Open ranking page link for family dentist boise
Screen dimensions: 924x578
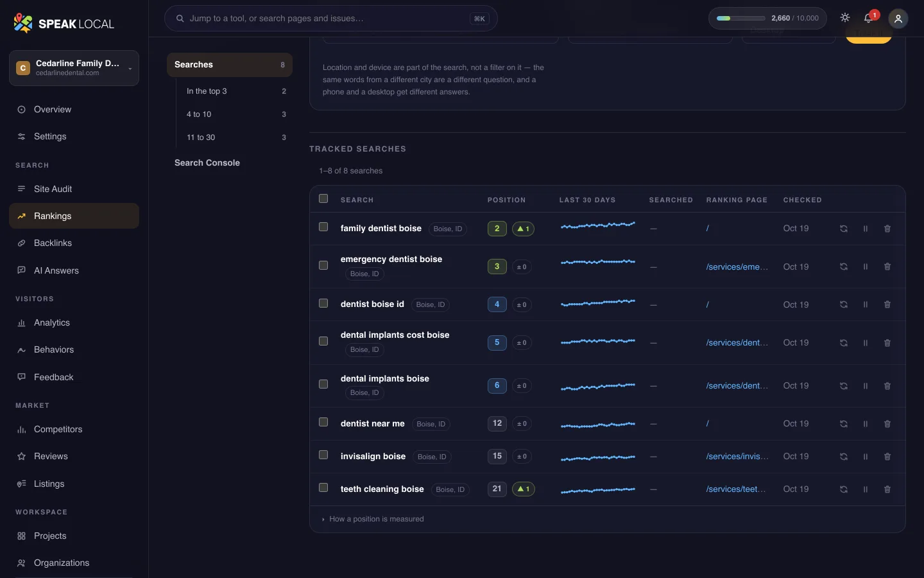click(x=708, y=229)
